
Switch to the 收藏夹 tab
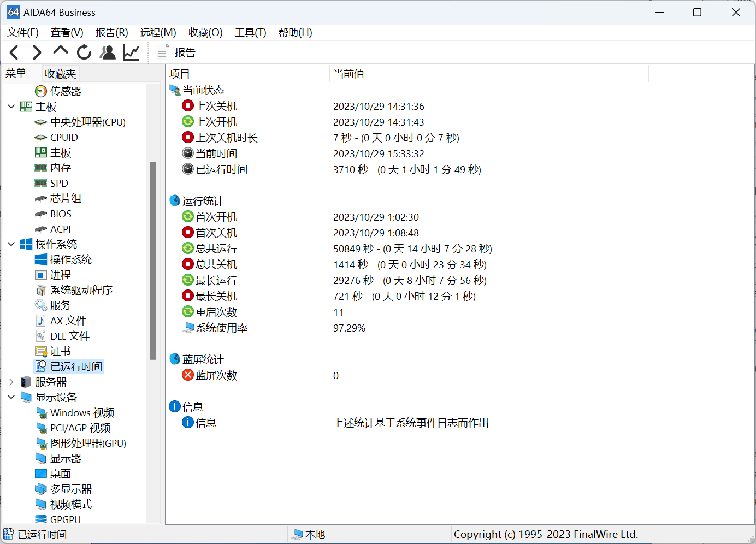(x=61, y=74)
